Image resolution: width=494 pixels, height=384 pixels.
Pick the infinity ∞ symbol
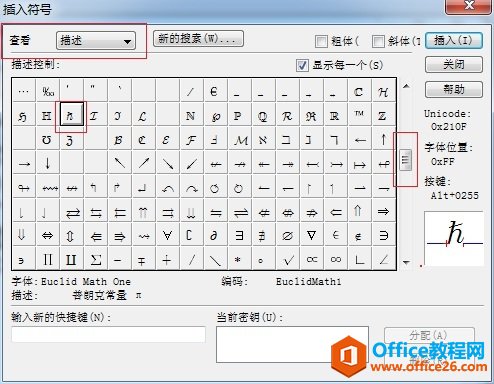(335, 259)
